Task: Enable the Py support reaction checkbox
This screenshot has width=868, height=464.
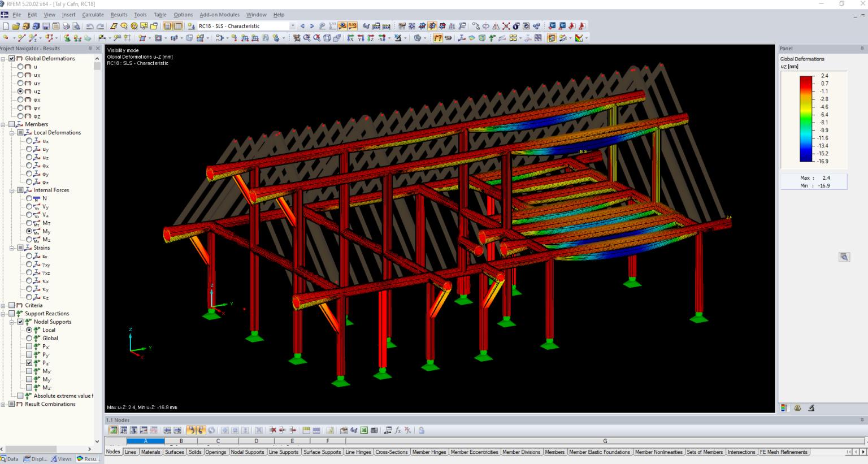Action: coord(29,354)
